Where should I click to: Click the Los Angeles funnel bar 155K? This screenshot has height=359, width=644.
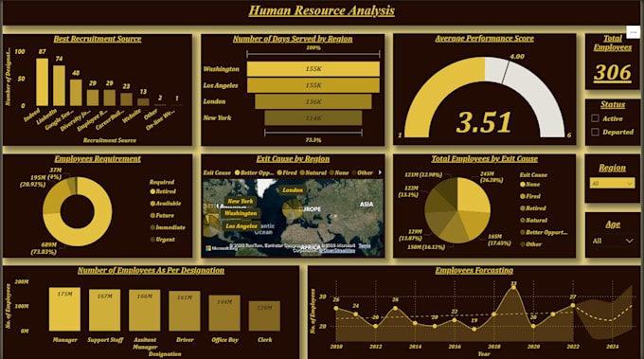coord(313,85)
